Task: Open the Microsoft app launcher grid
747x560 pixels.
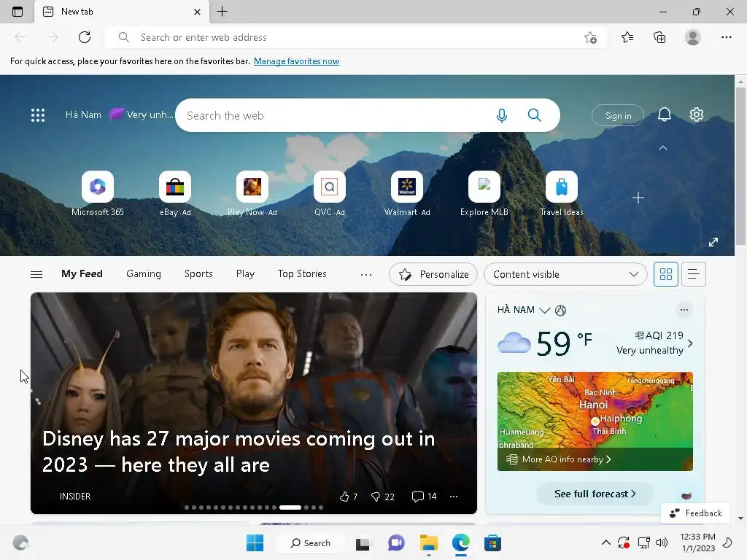Action: (x=38, y=114)
